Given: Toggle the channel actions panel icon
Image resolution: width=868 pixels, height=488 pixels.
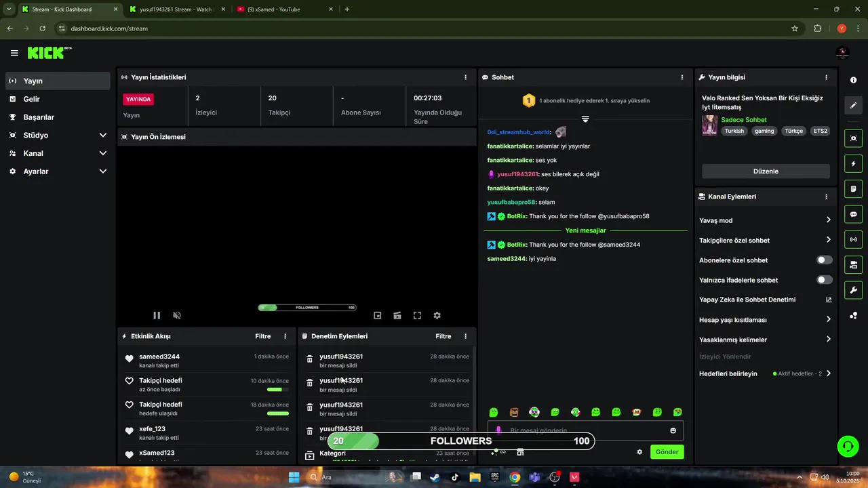Looking at the screenshot, I should tap(853, 264).
